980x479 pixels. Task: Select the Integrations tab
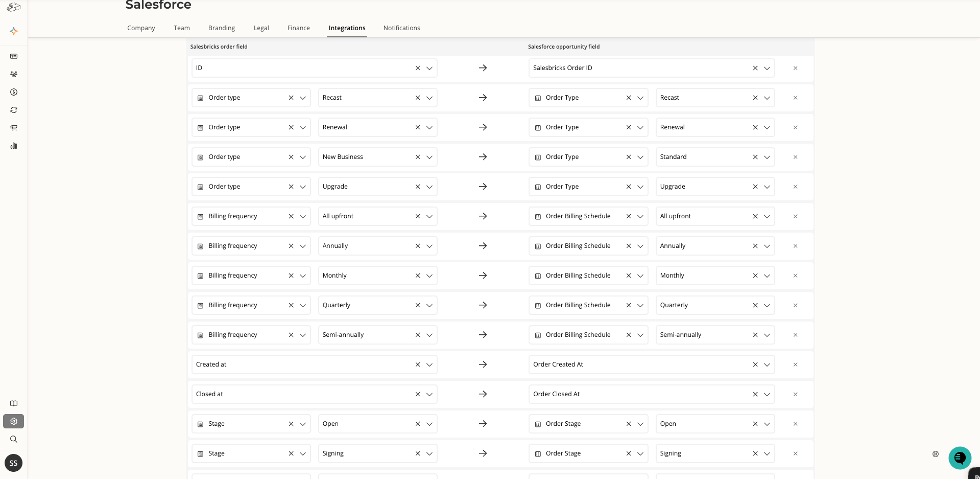click(347, 28)
